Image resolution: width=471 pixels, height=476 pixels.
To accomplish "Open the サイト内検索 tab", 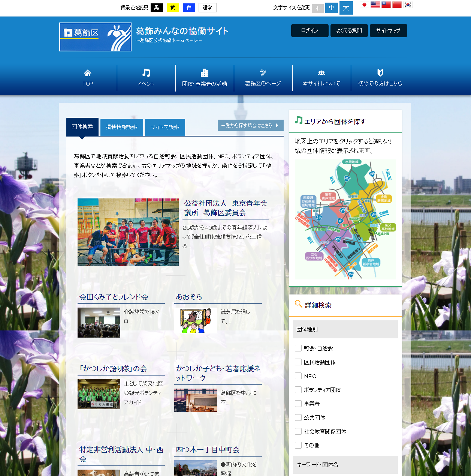I will 165,127.
